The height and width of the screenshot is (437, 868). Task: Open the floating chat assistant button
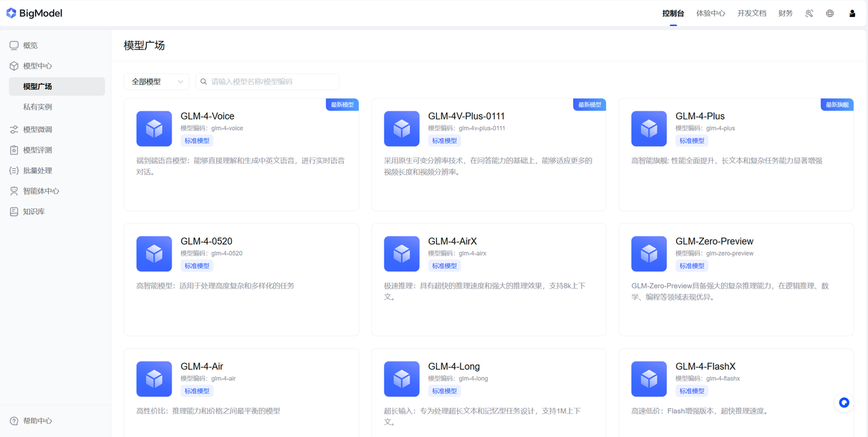pos(844,402)
